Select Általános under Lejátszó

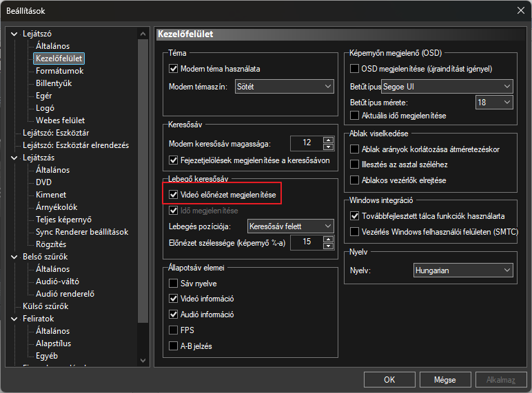click(52, 46)
